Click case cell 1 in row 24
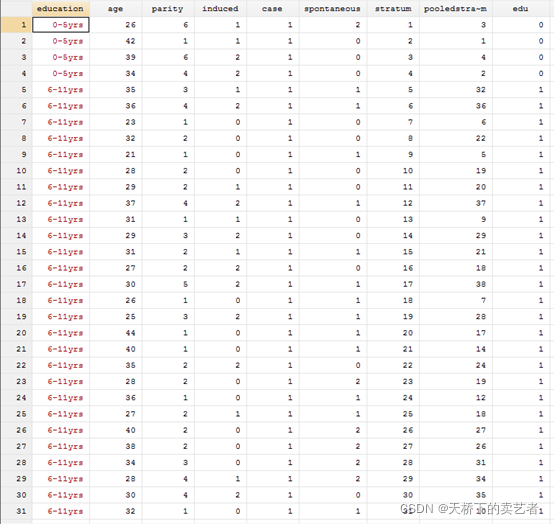 pos(272,398)
